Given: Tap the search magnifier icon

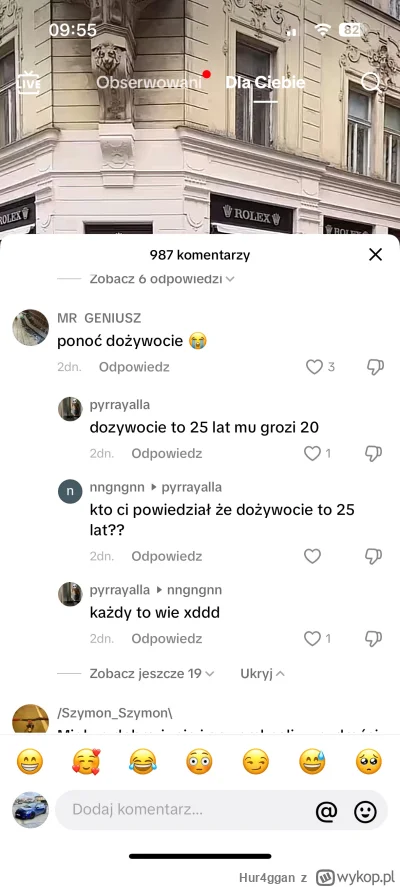Looking at the screenshot, I should tap(371, 83).
